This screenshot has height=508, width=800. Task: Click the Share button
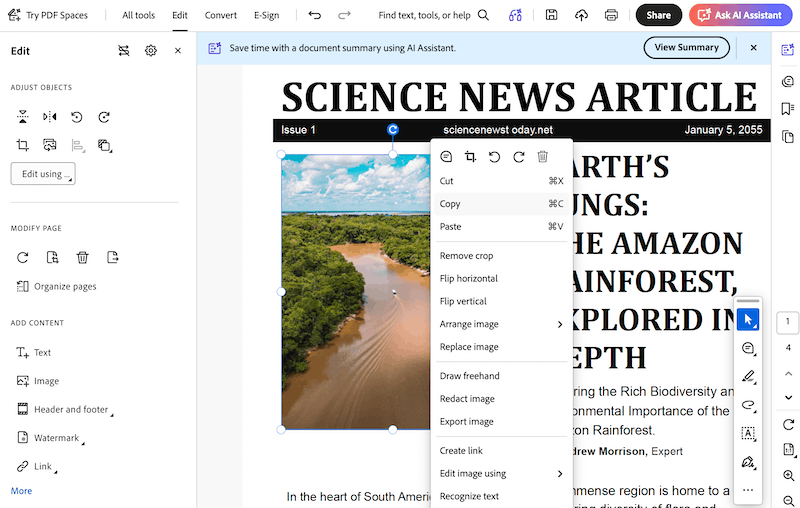658,15
